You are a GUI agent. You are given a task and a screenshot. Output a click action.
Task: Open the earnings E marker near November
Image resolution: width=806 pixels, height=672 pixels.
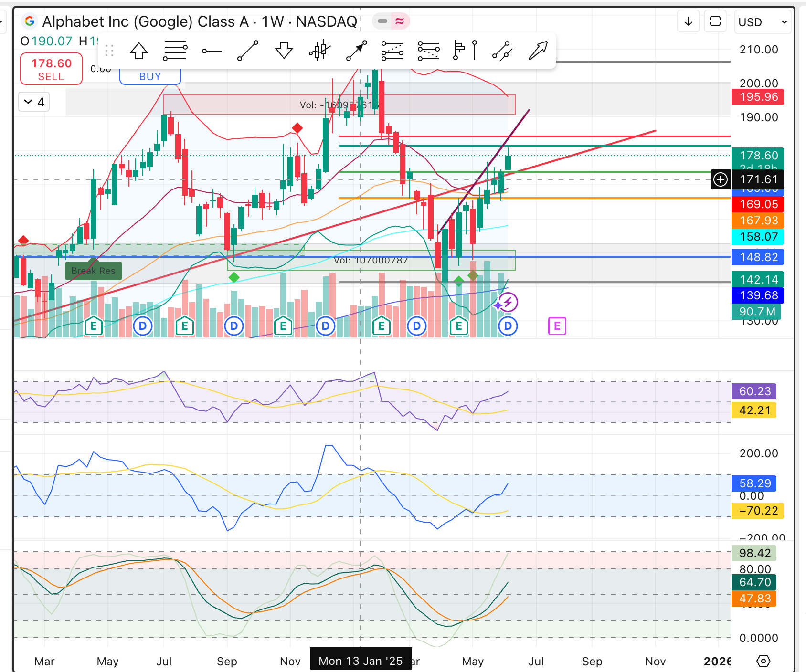coord(283,326)
